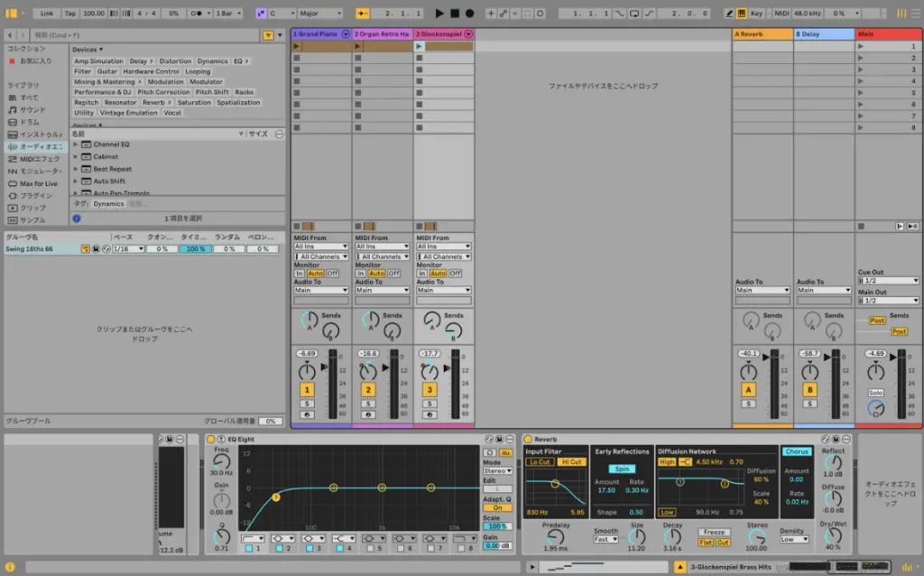Launch the 1 Grand Piano first clip

(296, 46)
